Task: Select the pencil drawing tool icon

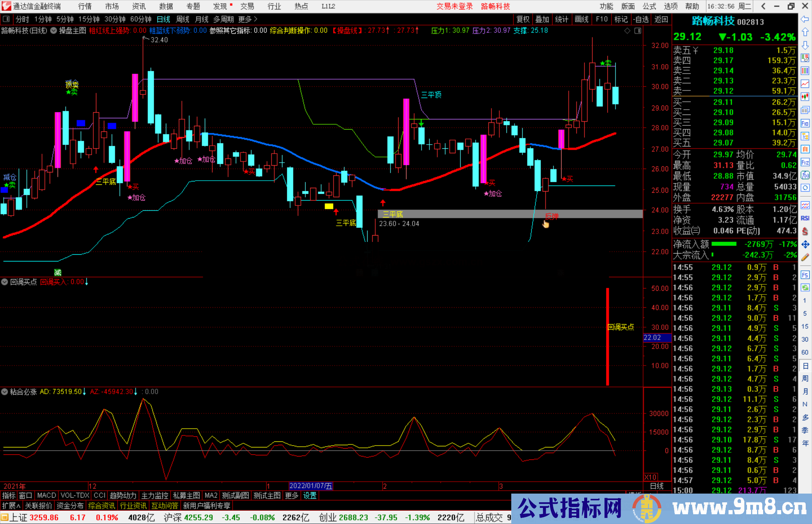Action: click(x=805, y=257)
